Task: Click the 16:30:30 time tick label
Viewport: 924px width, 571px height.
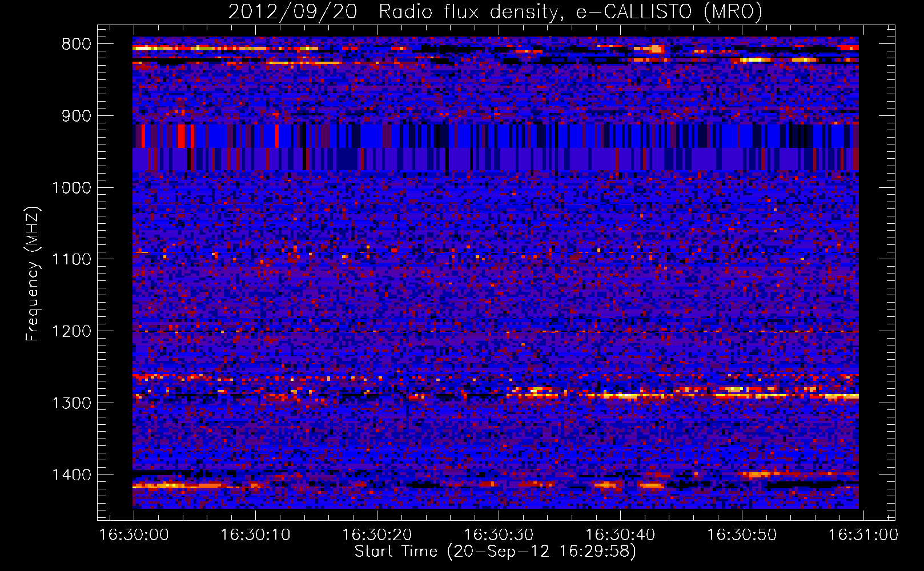Action: pos(499,535)
